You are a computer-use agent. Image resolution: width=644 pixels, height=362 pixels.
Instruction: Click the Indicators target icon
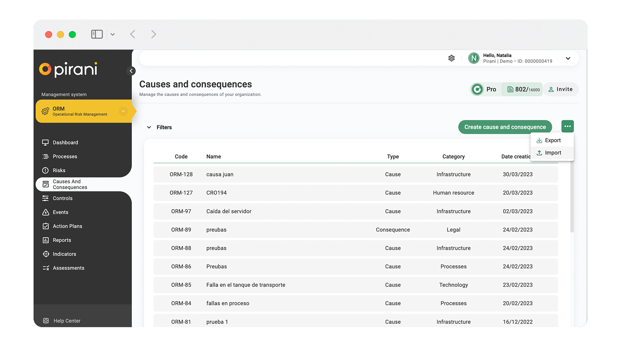click(46, 254)
